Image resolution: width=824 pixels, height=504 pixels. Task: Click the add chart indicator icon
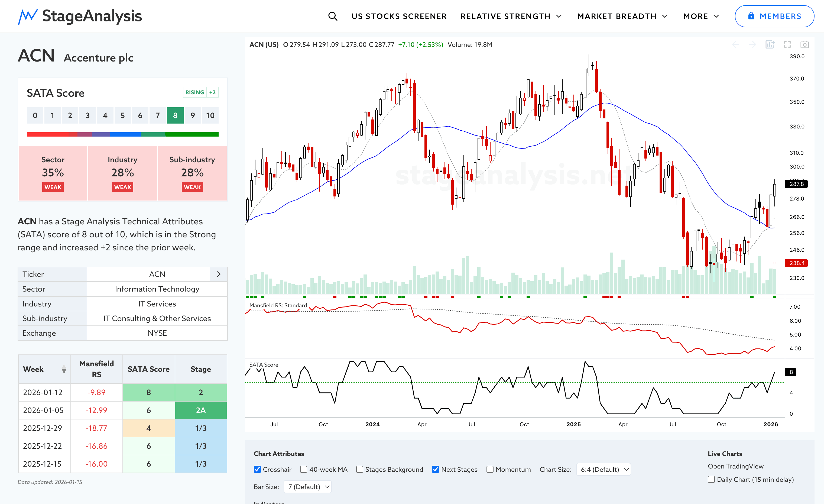coord(770,44)
